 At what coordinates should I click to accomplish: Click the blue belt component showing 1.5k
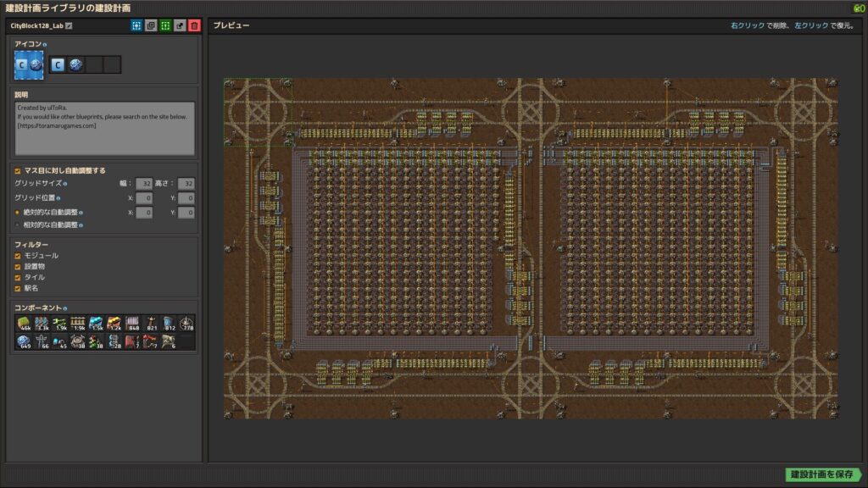point(96,324)
